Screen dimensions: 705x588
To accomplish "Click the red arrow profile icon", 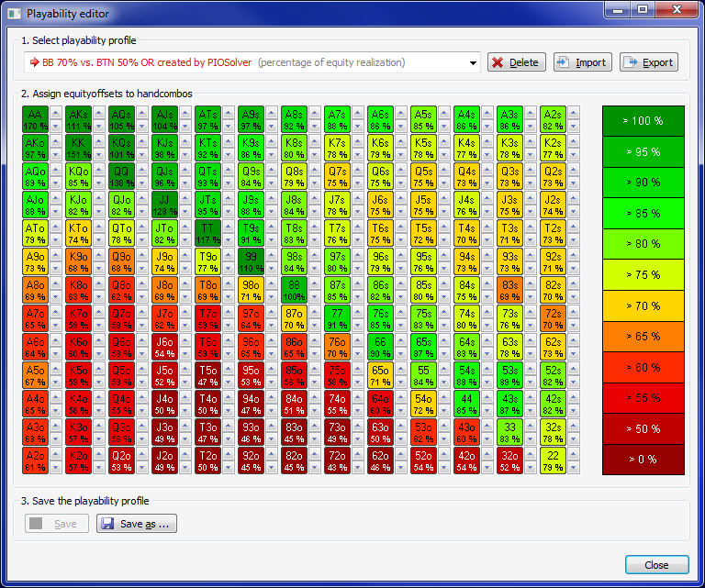I will 34,62.
